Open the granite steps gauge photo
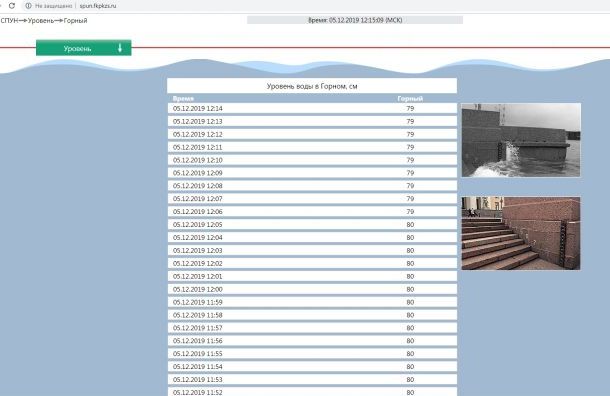The image size is (610, 396). [x=521, y=233]
